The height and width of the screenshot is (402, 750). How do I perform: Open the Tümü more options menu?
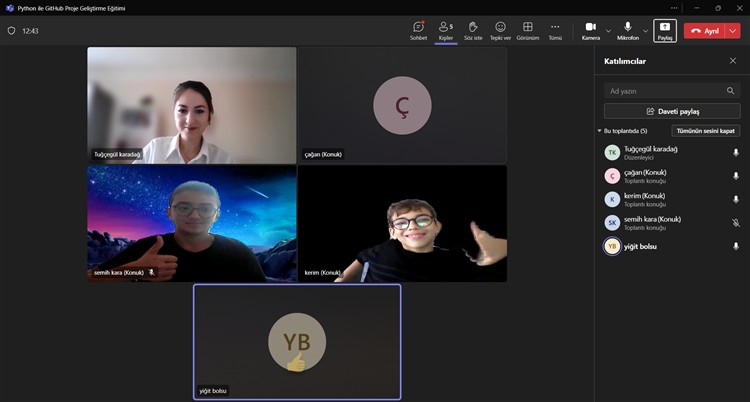(x=555, y=30)
